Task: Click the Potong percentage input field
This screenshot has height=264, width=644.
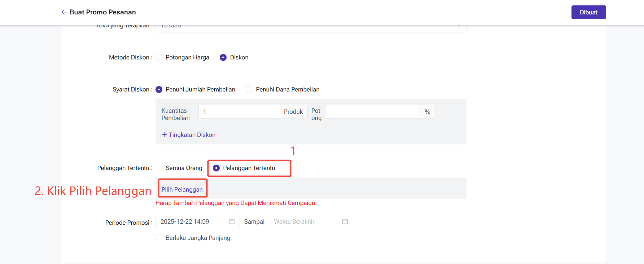Action: point(372,112)
